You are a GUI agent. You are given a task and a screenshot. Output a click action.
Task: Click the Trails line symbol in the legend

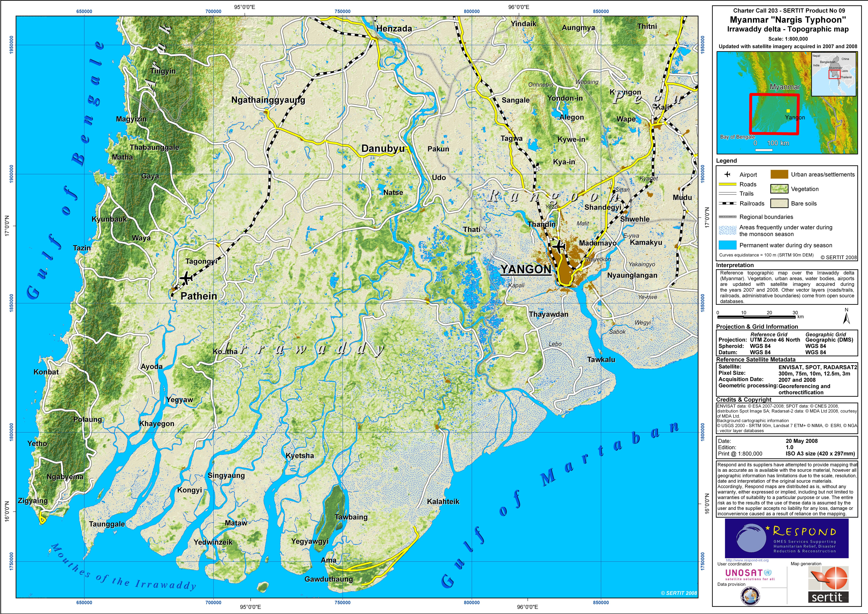727,194
